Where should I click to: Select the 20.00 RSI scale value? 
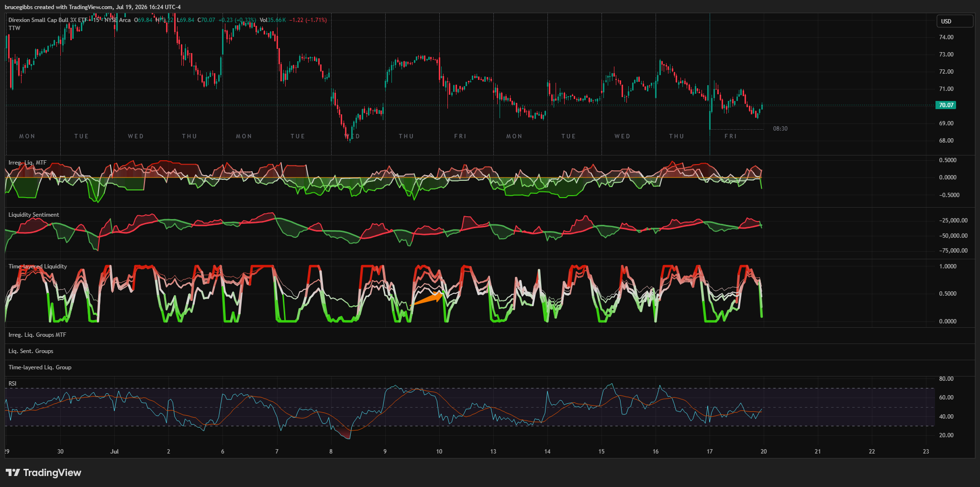[x=946, y=435]
